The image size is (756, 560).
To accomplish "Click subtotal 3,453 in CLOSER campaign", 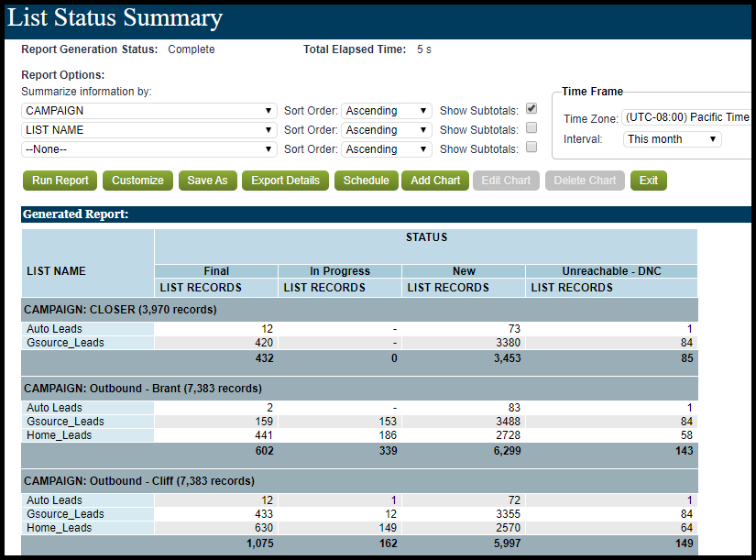I will pos(508,358).
